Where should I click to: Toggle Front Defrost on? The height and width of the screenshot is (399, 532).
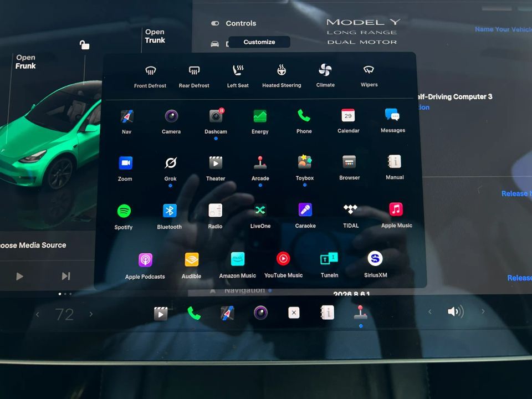coord(150,76)
